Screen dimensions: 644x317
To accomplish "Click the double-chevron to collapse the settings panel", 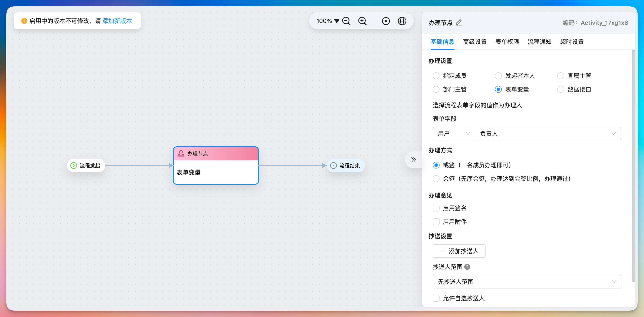I will tap(414, 160).
